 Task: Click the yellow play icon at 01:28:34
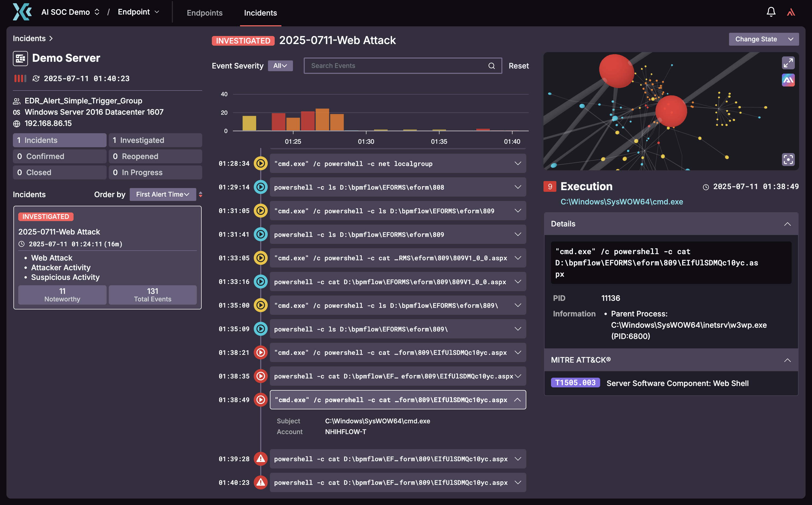(x=260, y=164)
